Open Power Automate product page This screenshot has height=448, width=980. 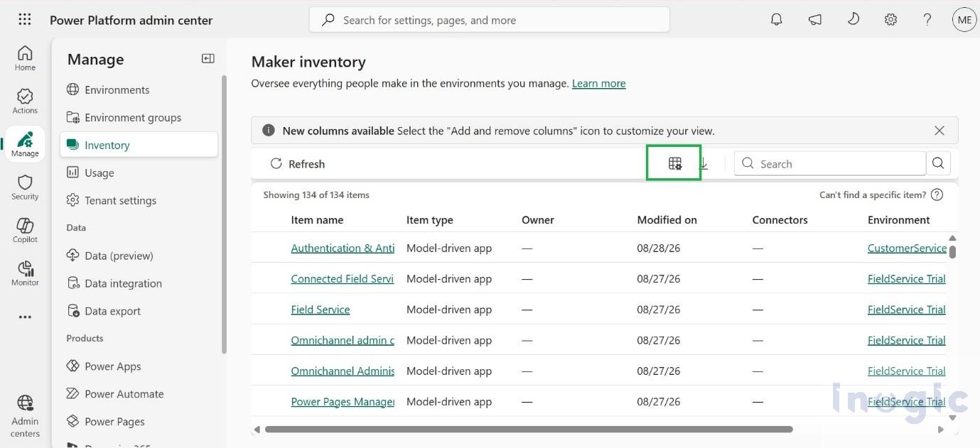[139, 394]
